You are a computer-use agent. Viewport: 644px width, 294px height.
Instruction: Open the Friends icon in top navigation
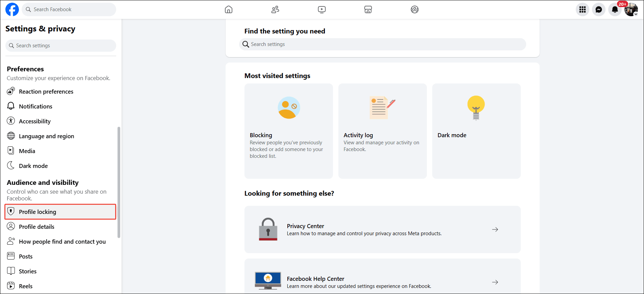coord(275,9)
